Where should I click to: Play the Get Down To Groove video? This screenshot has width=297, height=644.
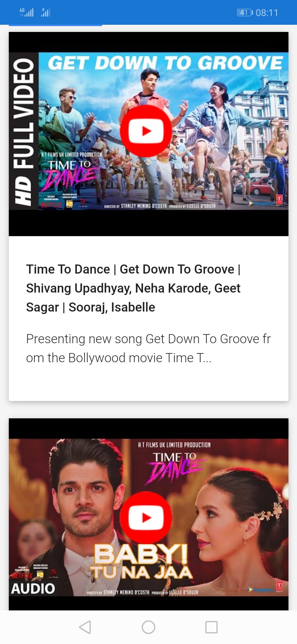[146, 131]
